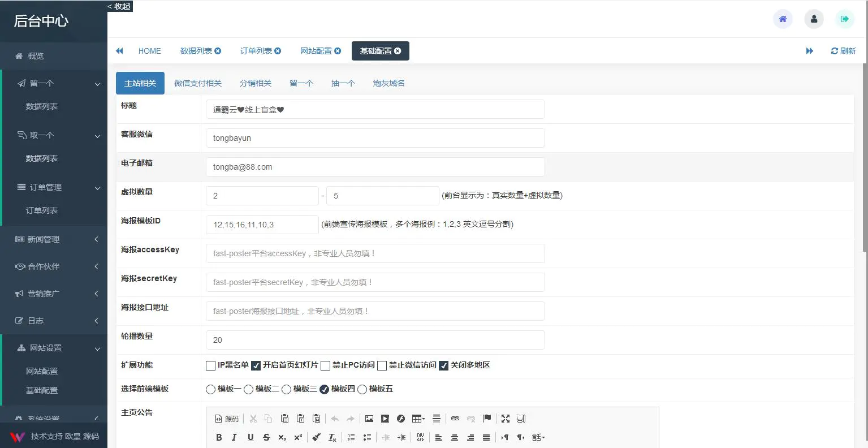
Task: Collapse 订单管理 sidebar menu
Action: (x=55, y=187)
